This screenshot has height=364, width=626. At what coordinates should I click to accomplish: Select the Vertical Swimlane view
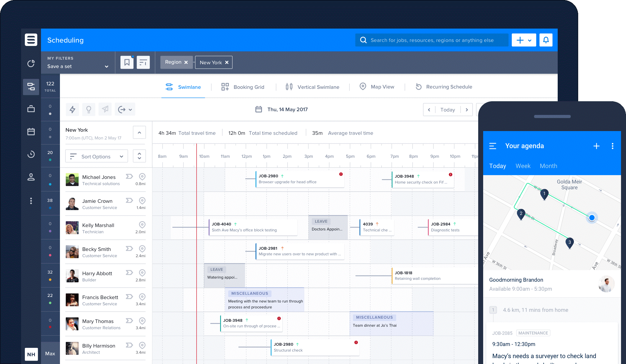coord(312,87)
